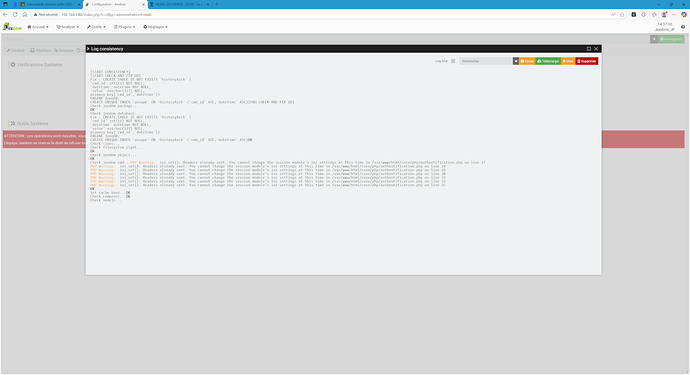Pause the log refresh
Screen dimensions: 690x375
(527, 61)
